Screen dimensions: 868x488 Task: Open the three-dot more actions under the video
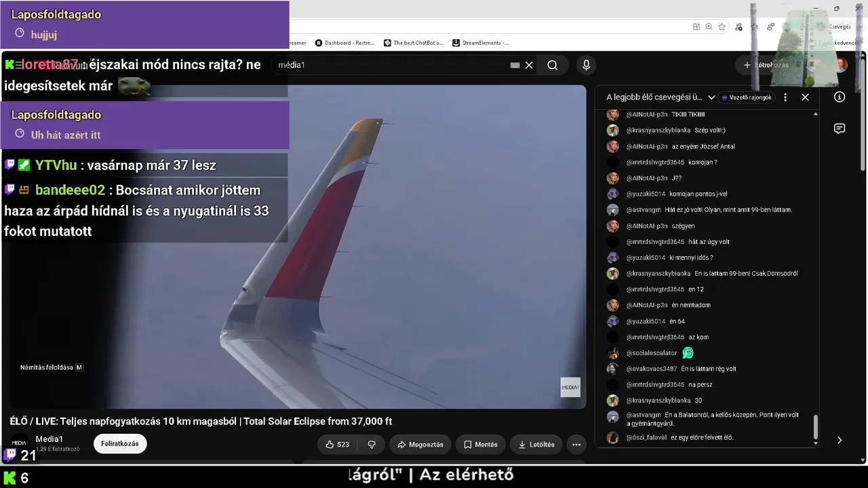click(x=576, y=445)
